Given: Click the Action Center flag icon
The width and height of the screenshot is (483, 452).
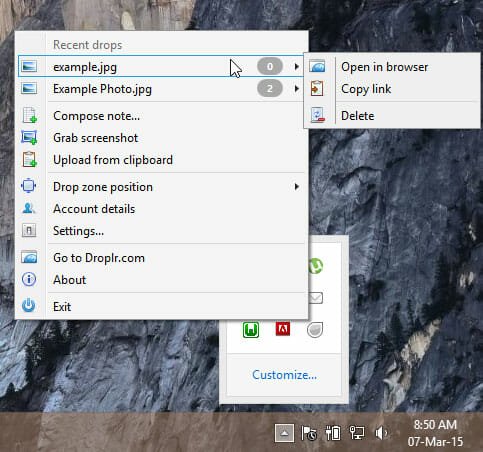Looking at the screenshot, I should point(309,433).
